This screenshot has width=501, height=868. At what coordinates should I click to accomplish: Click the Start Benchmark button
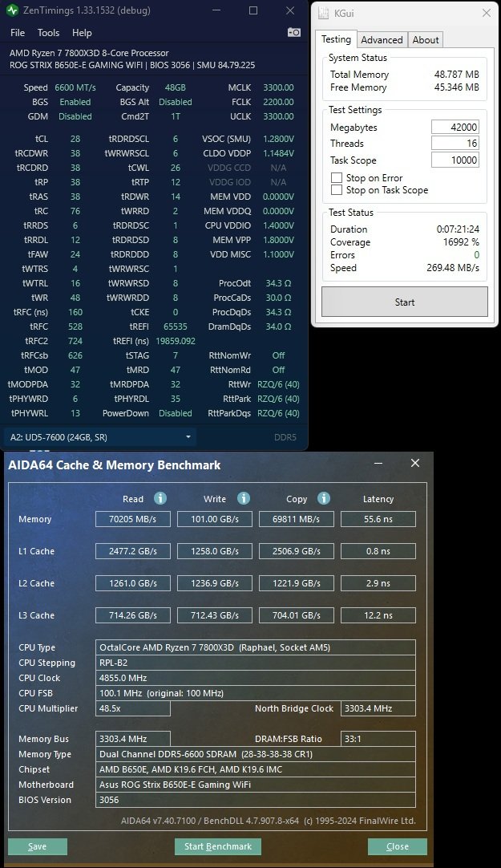(218, 846)
